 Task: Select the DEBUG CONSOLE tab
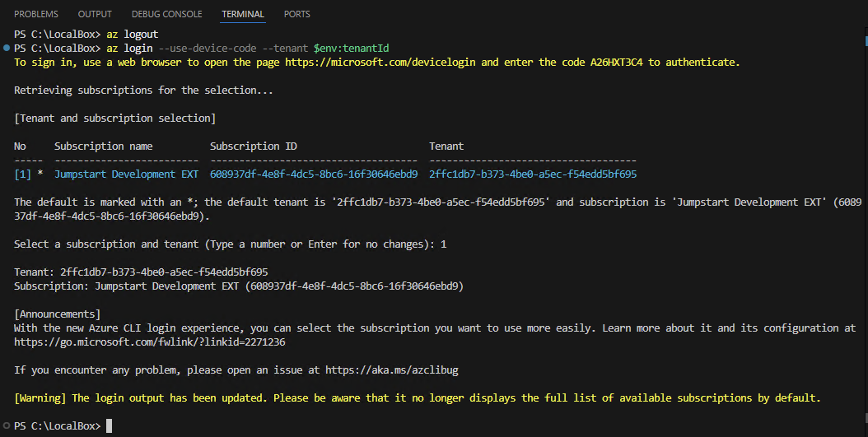pos(166,14)
